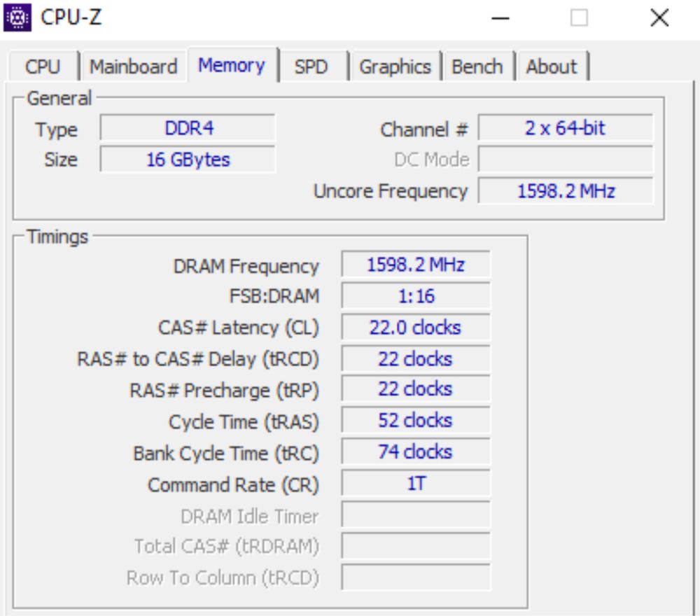
Task: Open the SPD tab
Action: coord(311,66)
